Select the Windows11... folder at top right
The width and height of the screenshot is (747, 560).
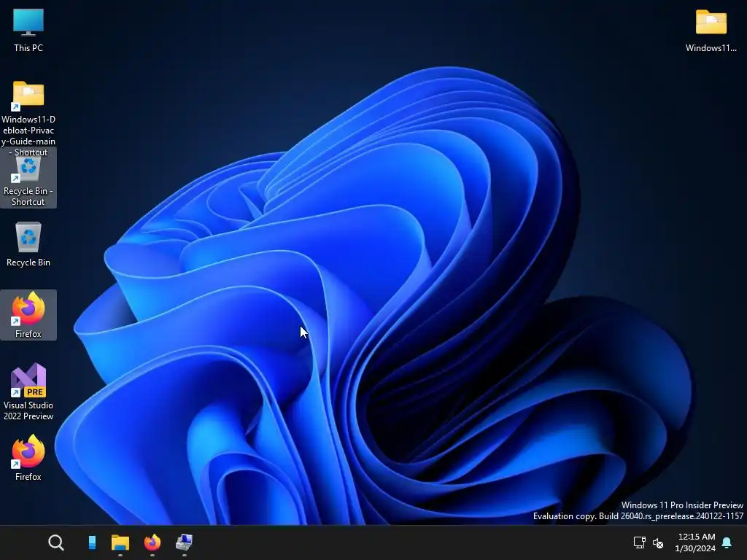coord(711,31)
